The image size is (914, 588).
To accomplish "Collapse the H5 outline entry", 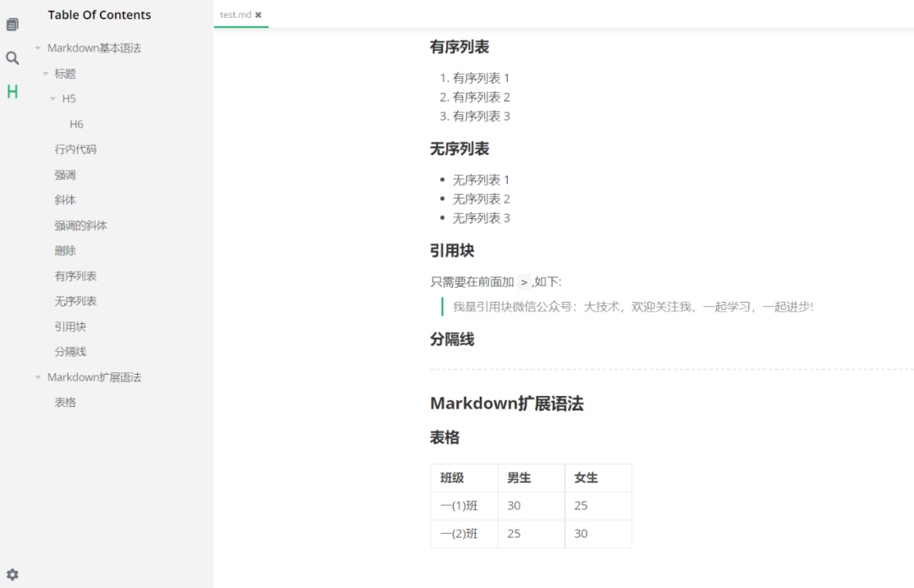I will pyautogui.click(x=54, y=98).
